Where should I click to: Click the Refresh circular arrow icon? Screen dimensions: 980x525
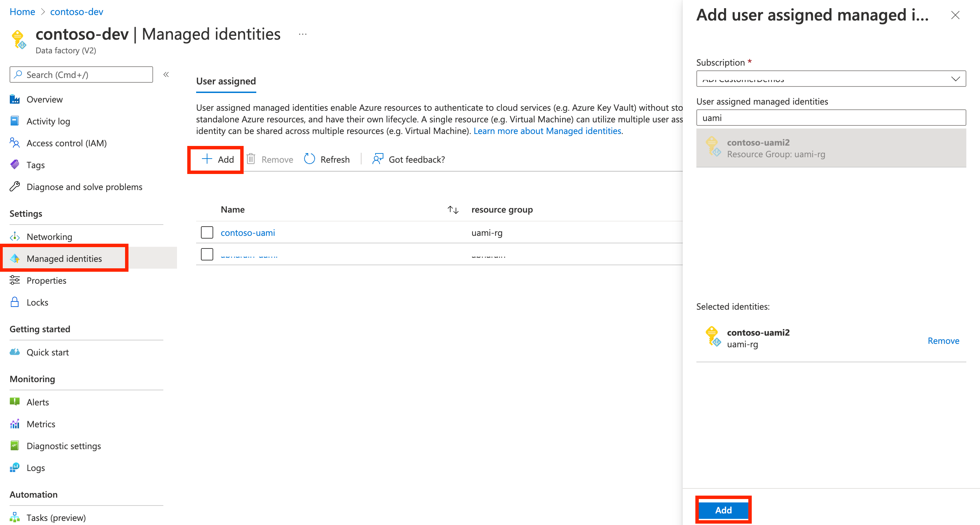[309, 159]
